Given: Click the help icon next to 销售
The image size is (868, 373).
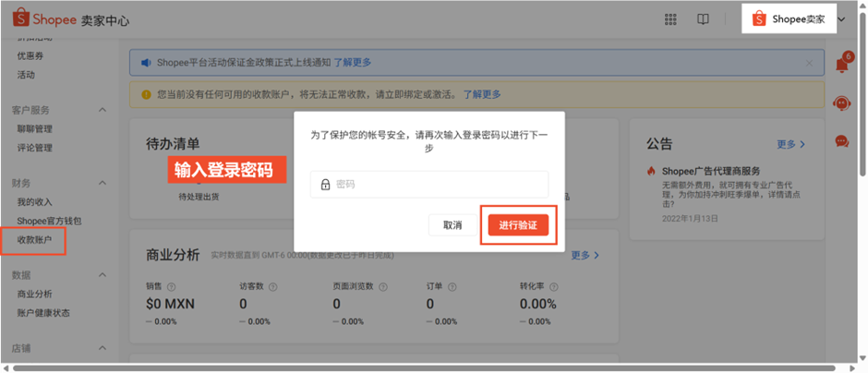Looking at the screenshot, I should (x=172, y=287).
